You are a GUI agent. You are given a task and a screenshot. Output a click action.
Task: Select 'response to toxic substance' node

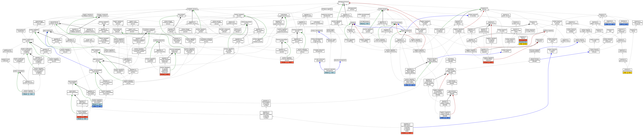point(624,22)
